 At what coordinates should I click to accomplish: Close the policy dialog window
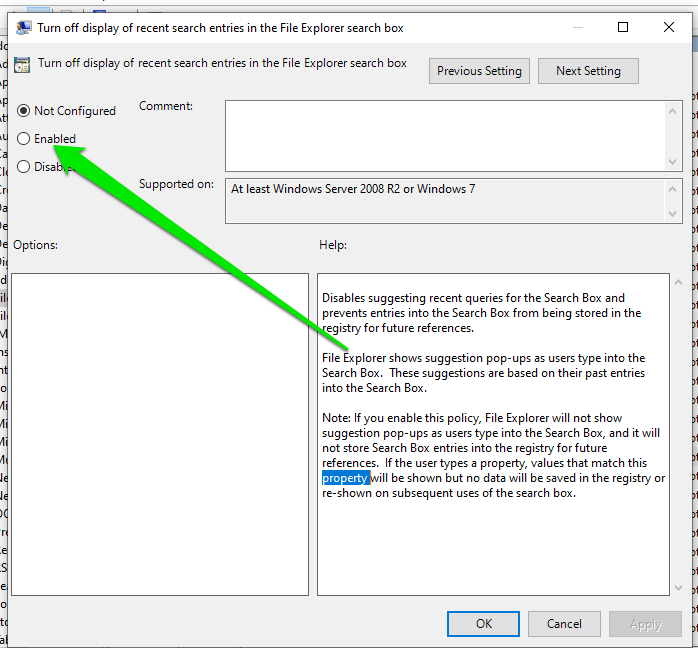point(669,27)
